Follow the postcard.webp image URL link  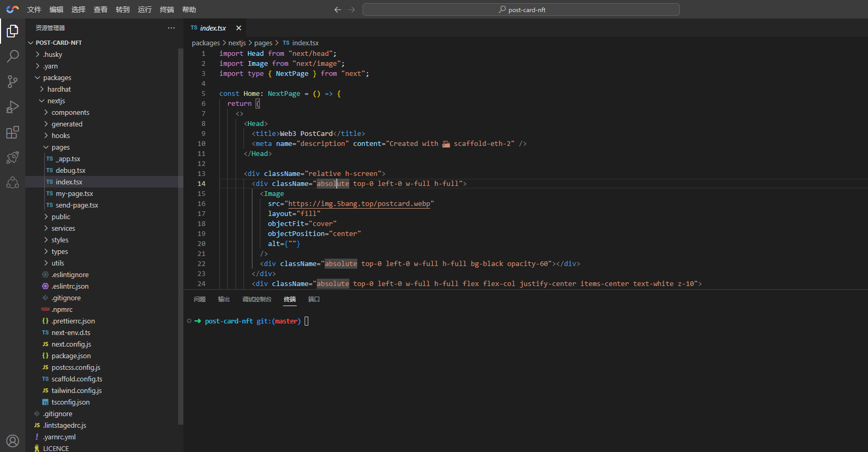click(359, 203)
